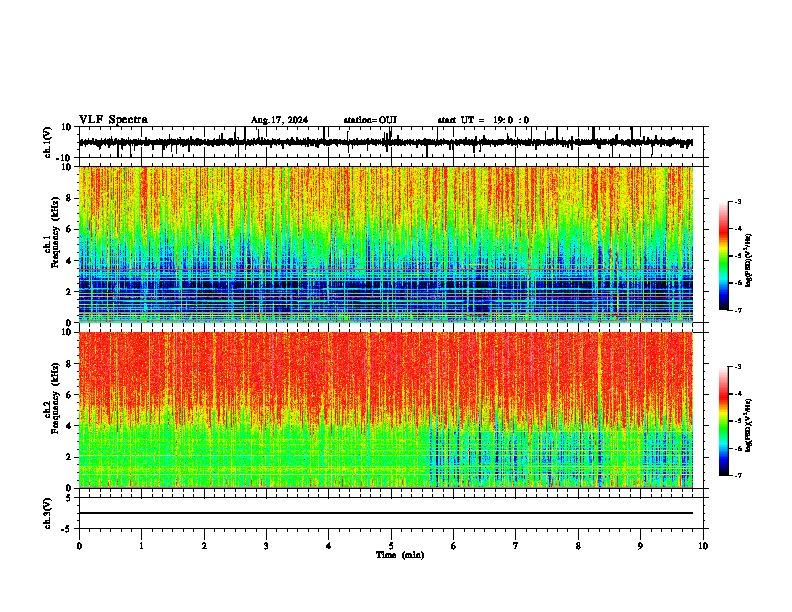Click the "-7" label on ch.2 color bar
The width and height of the screenshot is (792, 612).
737,475
